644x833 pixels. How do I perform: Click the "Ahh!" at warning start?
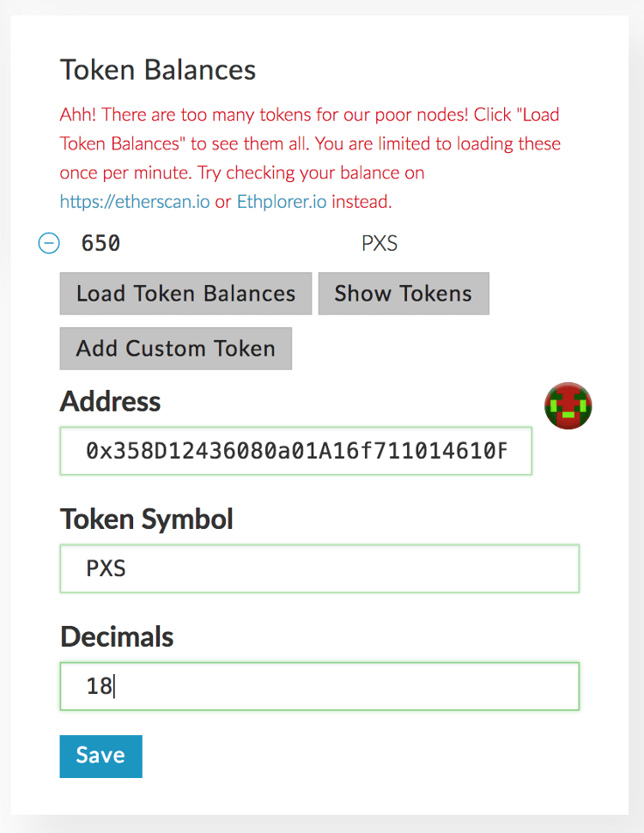tap(79, 114)
